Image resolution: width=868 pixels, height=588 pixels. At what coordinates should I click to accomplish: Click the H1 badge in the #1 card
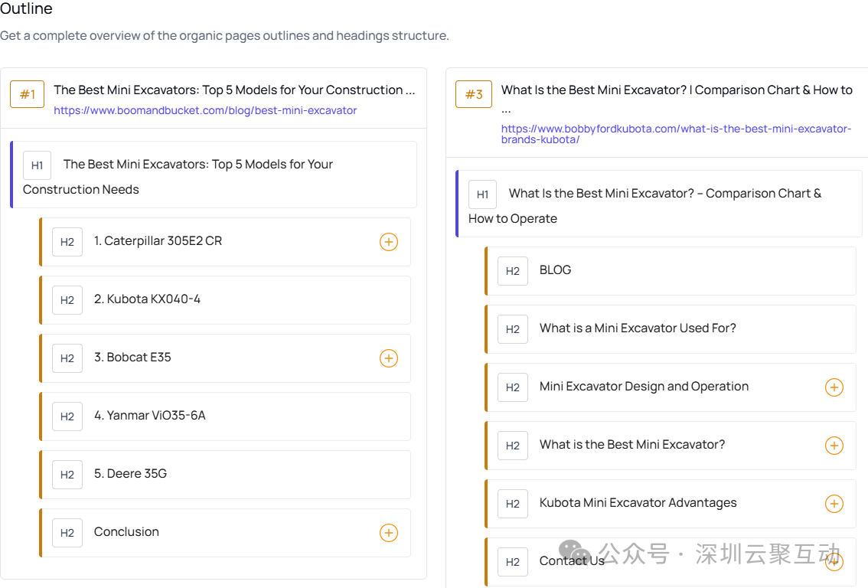[x=37, y=165]
